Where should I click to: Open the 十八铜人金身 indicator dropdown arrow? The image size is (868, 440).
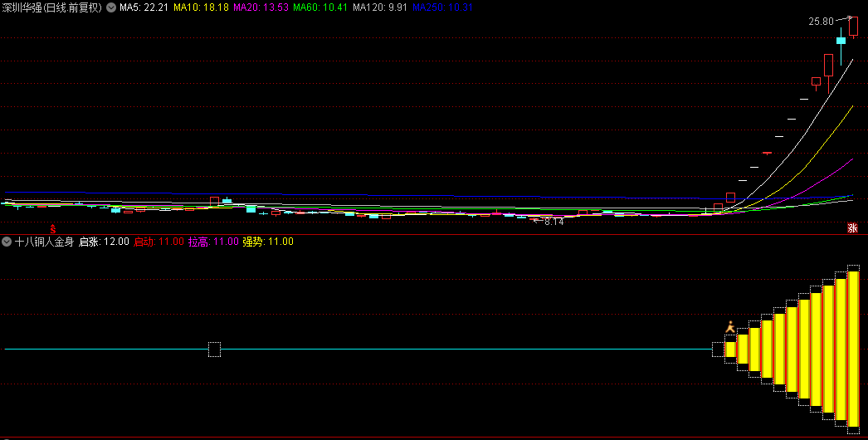7,242
